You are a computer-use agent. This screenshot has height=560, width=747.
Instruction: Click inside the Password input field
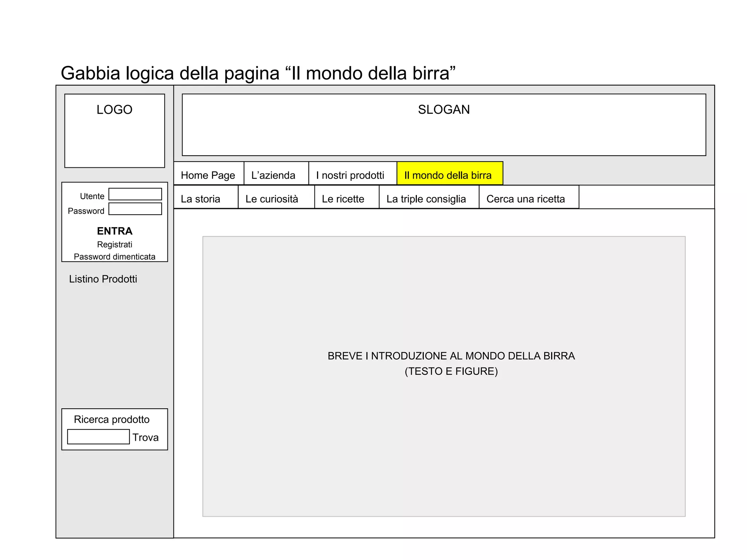135,209
